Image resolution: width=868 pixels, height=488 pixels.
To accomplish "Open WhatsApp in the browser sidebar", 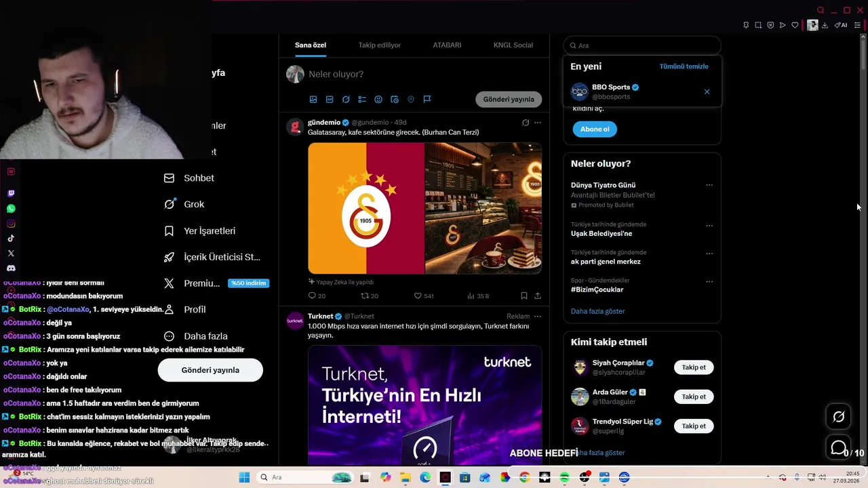I will click(x=11, y=209).
